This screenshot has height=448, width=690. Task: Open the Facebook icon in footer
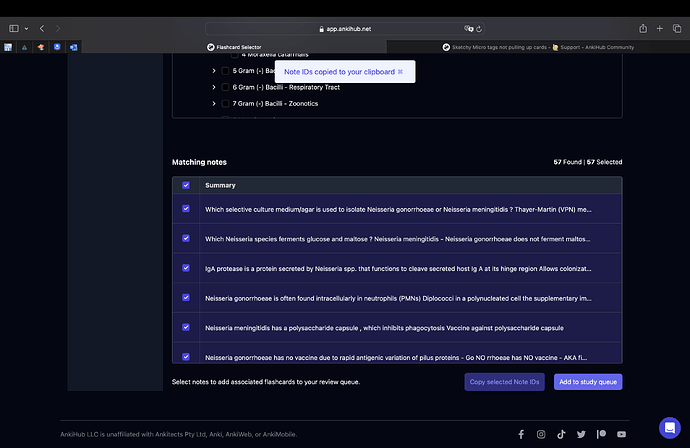(521, 434)
